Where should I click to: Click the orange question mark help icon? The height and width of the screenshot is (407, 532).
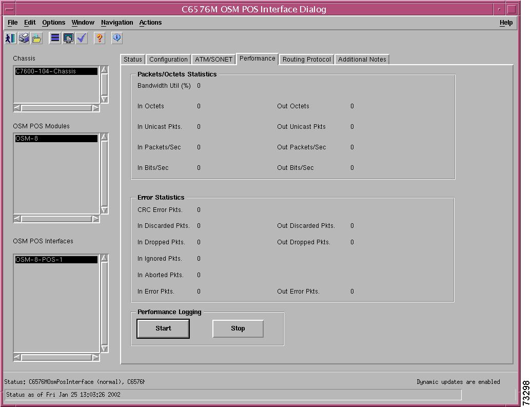point(99,38)
